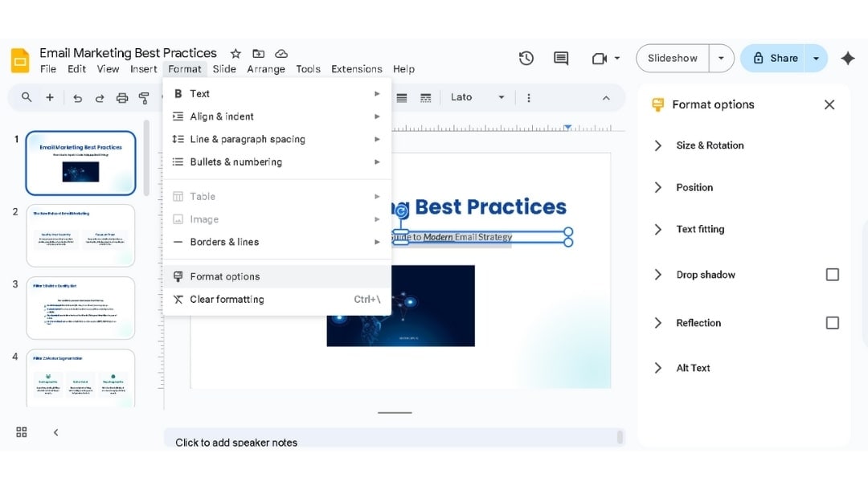Select Clear formatting in the Format menu
868x490 pixels.
click(x=227, y=299)
